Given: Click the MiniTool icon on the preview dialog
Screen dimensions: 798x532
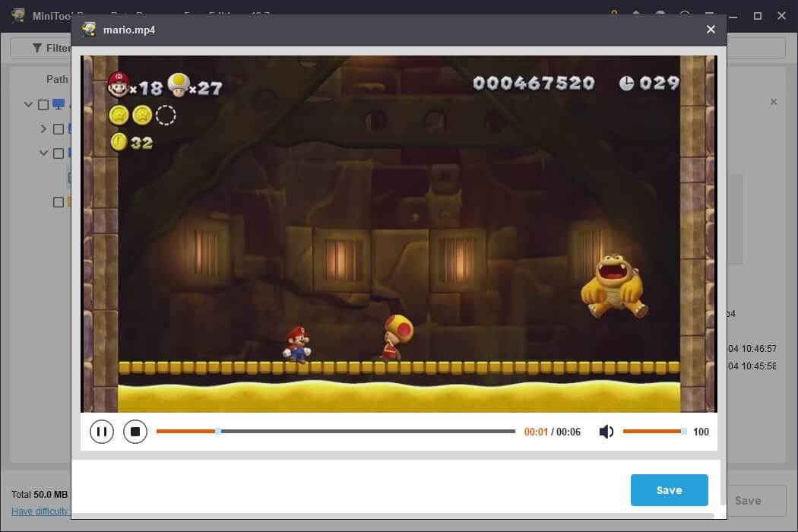Looking at the screenshot, I should click(87, 30).
